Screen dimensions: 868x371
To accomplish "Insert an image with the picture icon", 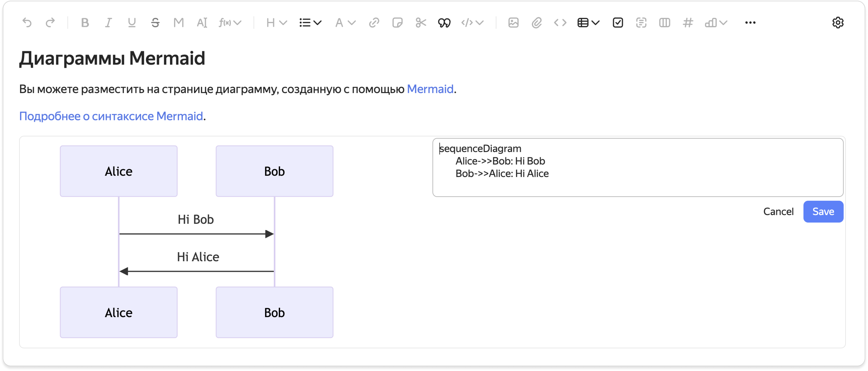I will [x=513, y=23].
